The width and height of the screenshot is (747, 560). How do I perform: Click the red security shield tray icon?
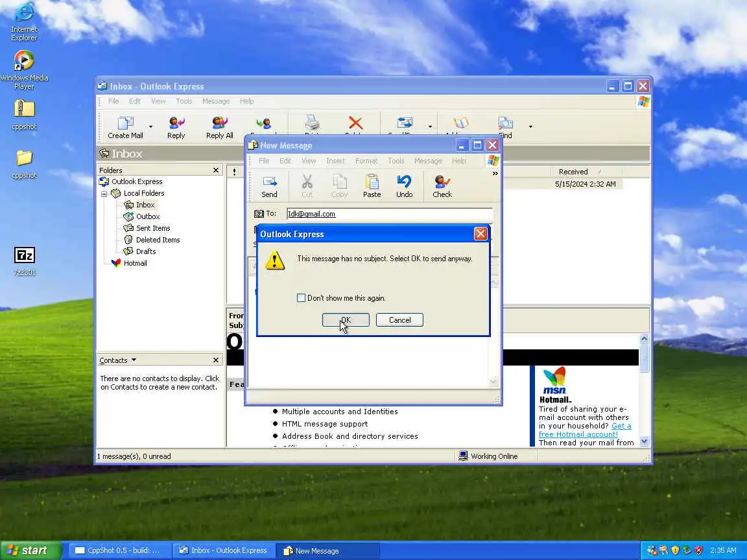698,550
